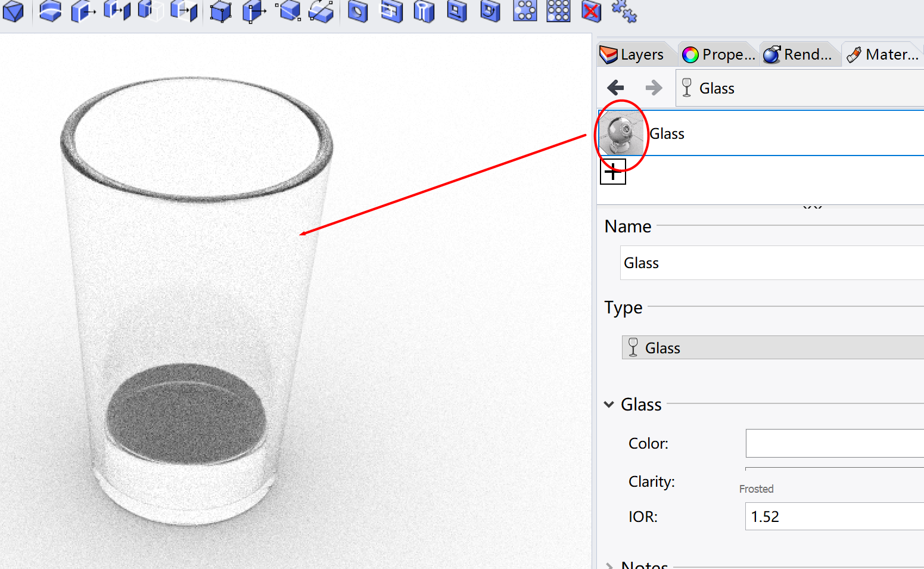Choose the polar Array Hole icon
The width and height of the screenshot is (924, 569).
click(x=525, y=11)
